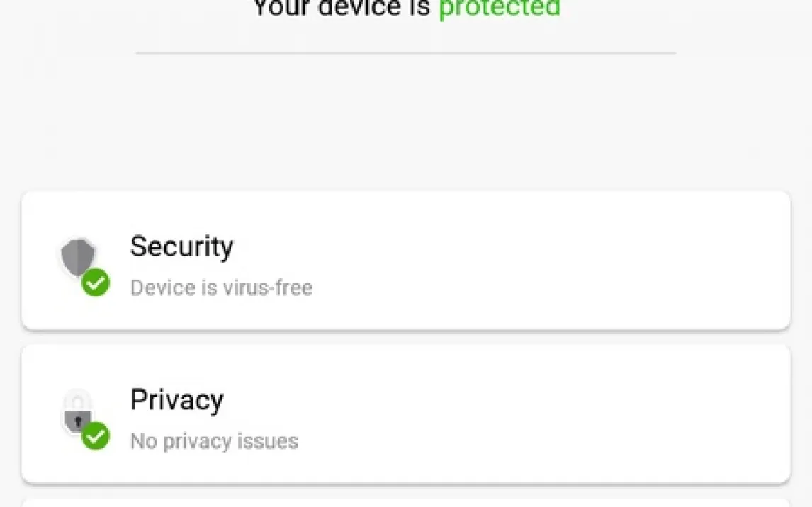Click the "Your device is" header text

[x=342, y=8]
